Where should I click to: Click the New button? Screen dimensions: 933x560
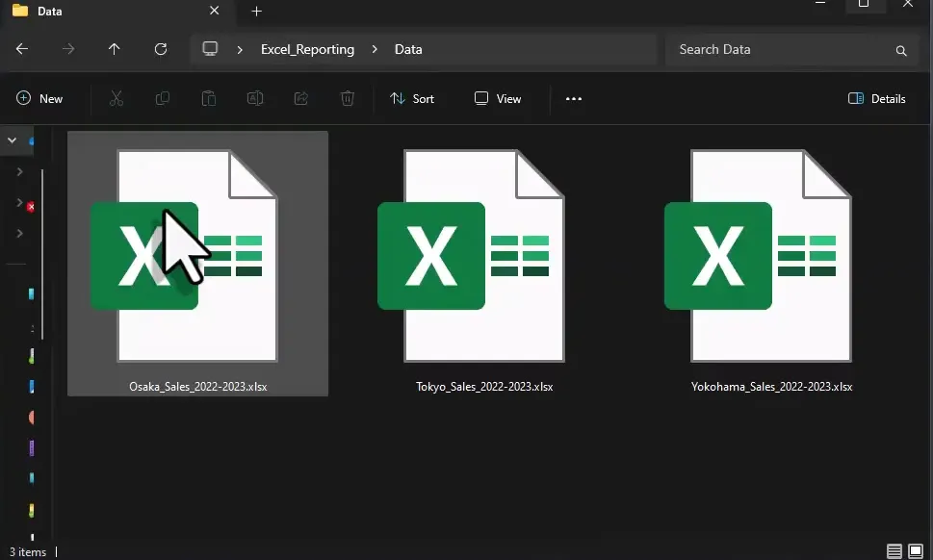tap(40, 98)
